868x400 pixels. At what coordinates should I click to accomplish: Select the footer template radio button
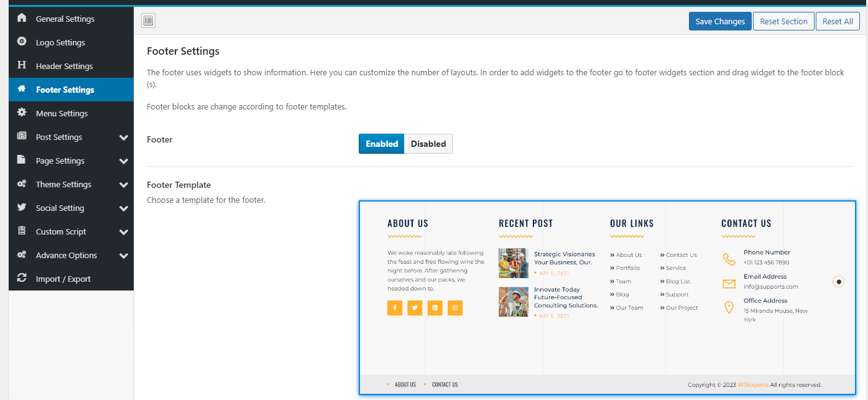point(839,282)
